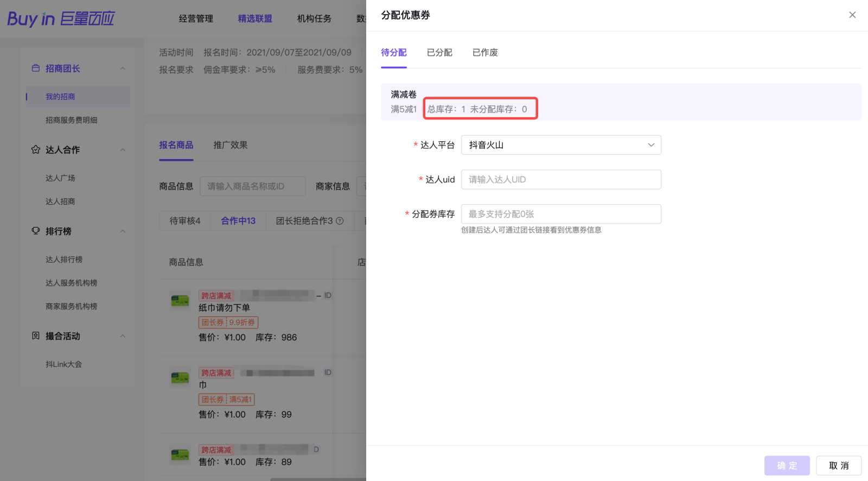
Task: Click the 商品信息 search input
Action: [x=253, y=186]
